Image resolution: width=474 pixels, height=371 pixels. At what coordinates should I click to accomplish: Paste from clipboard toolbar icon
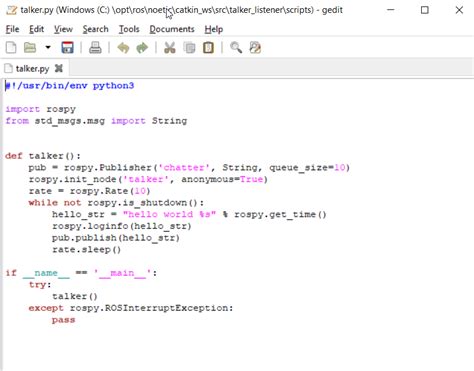(208, 48)
